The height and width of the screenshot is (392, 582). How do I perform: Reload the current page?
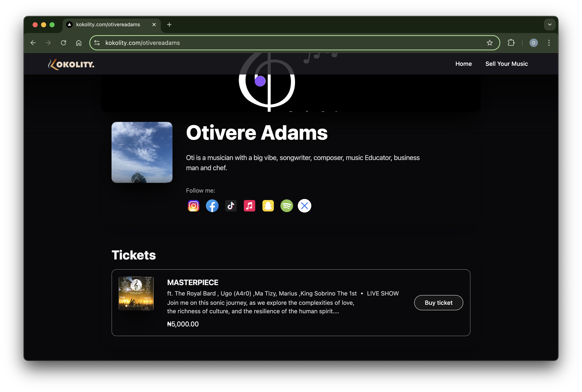[x=63, y=43]
